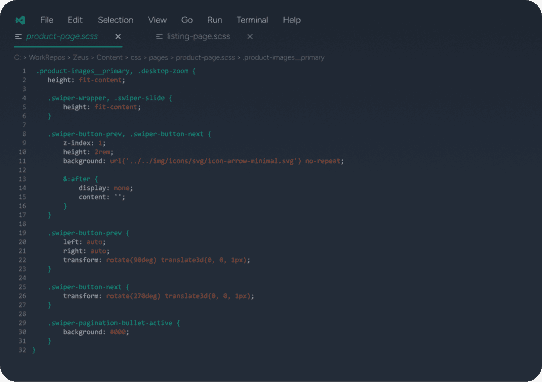Switch to product-page.scss tab
This screenshot has height=382, width=542.
coord(62,36)
